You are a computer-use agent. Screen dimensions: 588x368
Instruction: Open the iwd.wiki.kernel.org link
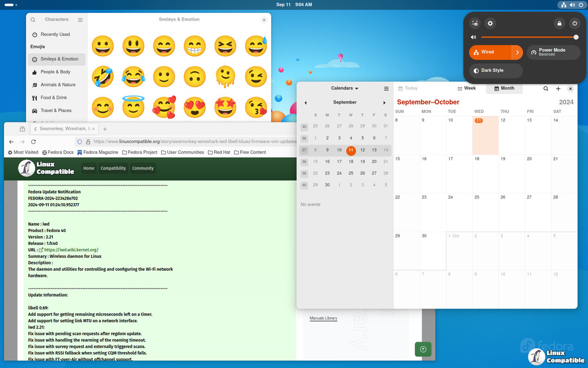coord(71,250)
